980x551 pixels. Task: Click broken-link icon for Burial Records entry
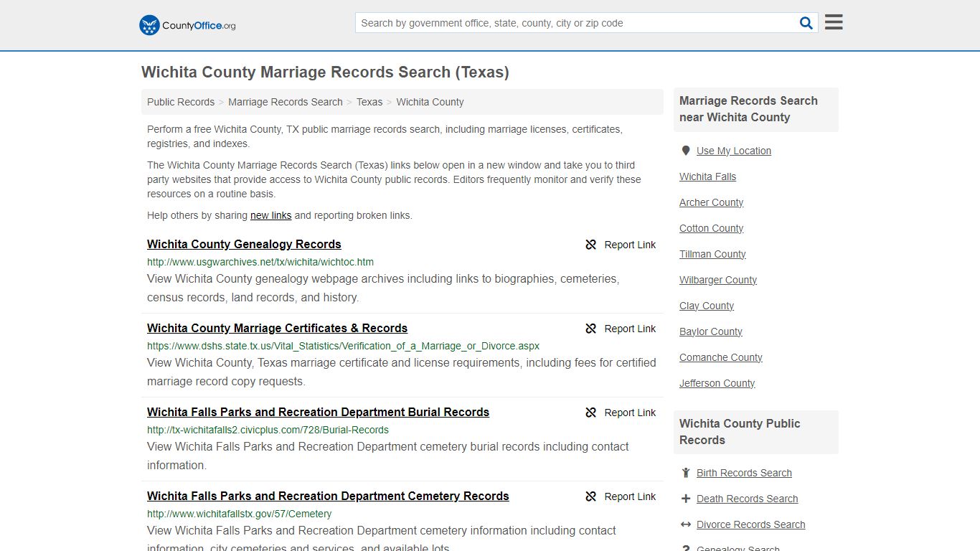591,413
